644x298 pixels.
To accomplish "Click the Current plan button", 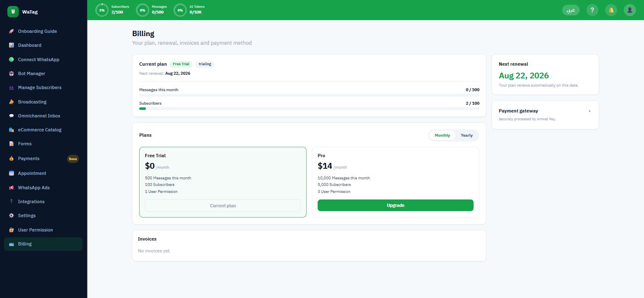I will (223, 206).
